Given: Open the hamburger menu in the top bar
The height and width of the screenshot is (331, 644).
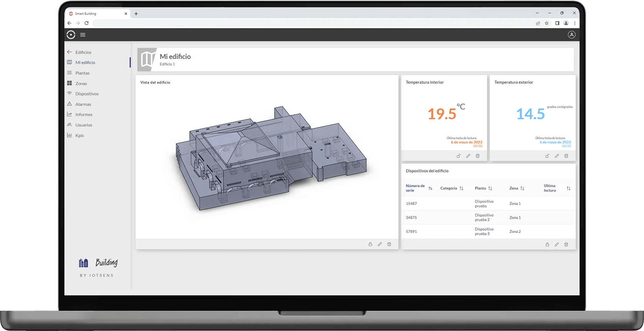Looking at the screenshot, I should pos(83,35).
